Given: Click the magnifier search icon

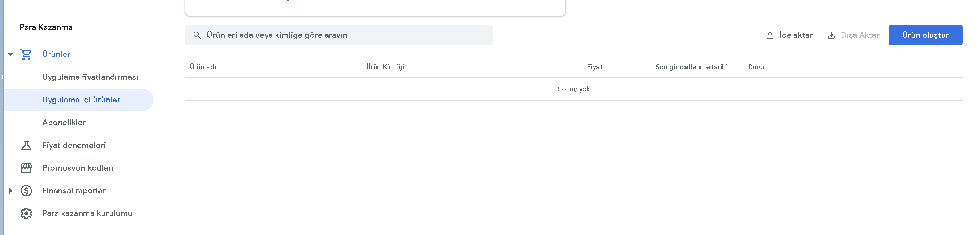Looking at the screenshot, I should pos(197,35).
